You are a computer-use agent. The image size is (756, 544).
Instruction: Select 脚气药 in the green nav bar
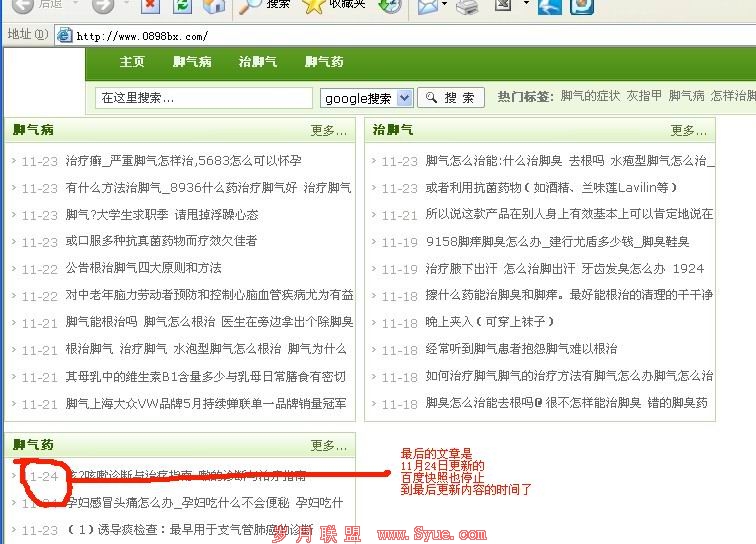(x=324, y=62)
